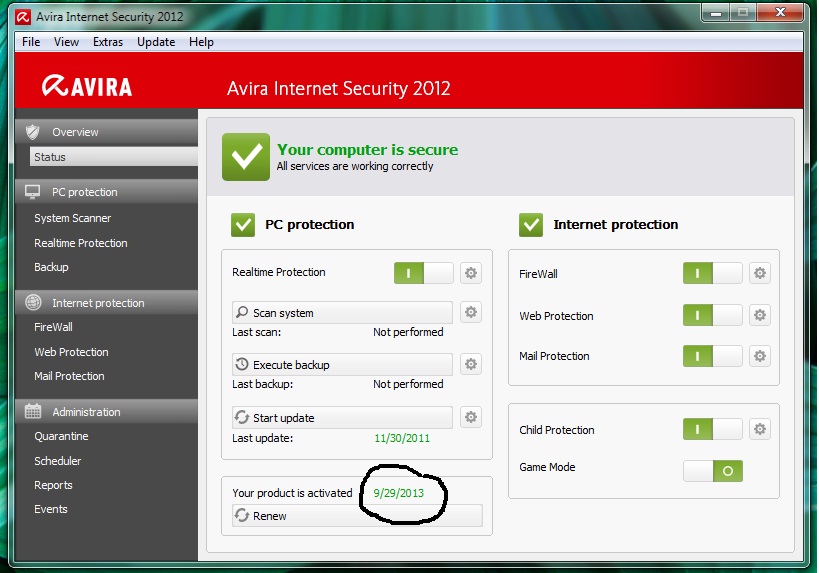The width and height of the screenshot is (819, 573).
Task: Toggle Child Protection switch
Action: pos(712,429)
